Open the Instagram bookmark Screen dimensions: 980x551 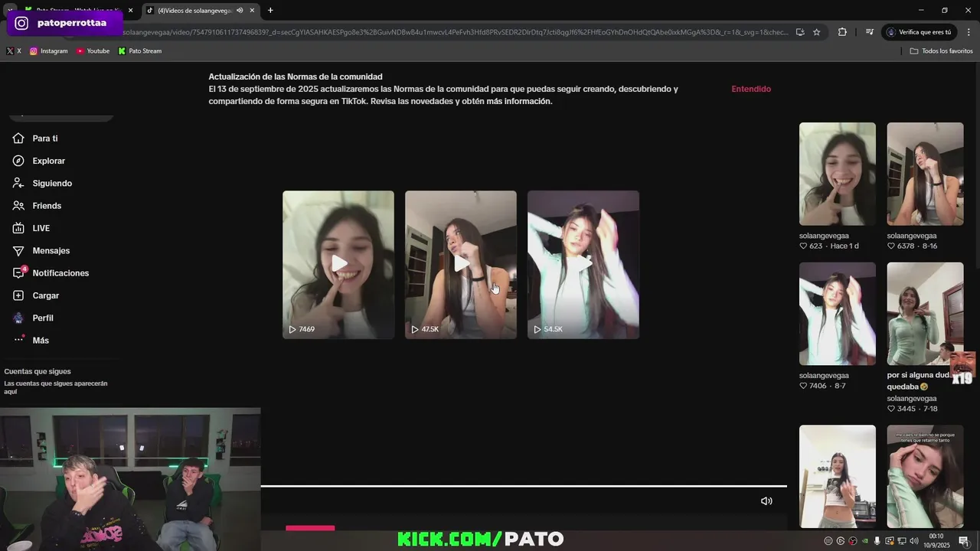[x=49, y=51]
